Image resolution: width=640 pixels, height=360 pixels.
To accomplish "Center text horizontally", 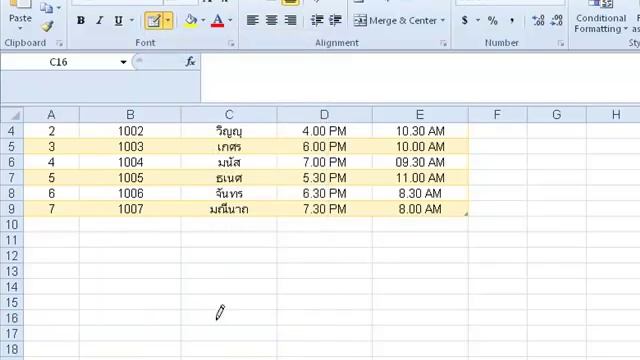I will [x=271, y=20].
